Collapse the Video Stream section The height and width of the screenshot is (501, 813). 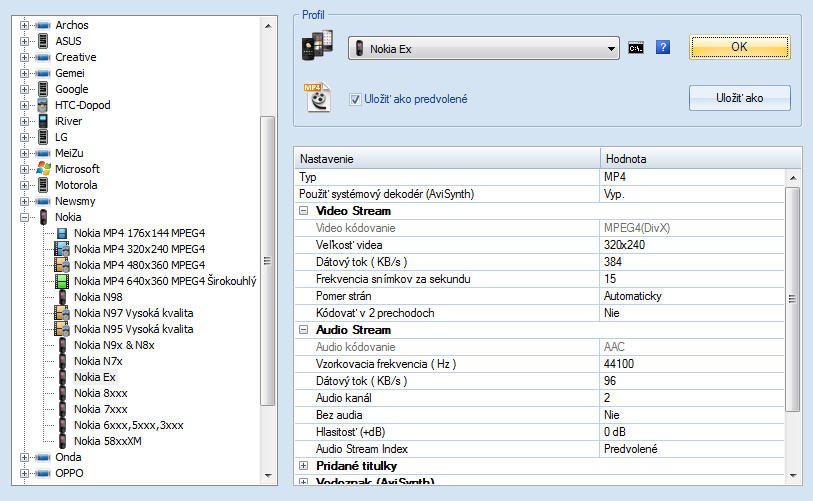[303, 211]
